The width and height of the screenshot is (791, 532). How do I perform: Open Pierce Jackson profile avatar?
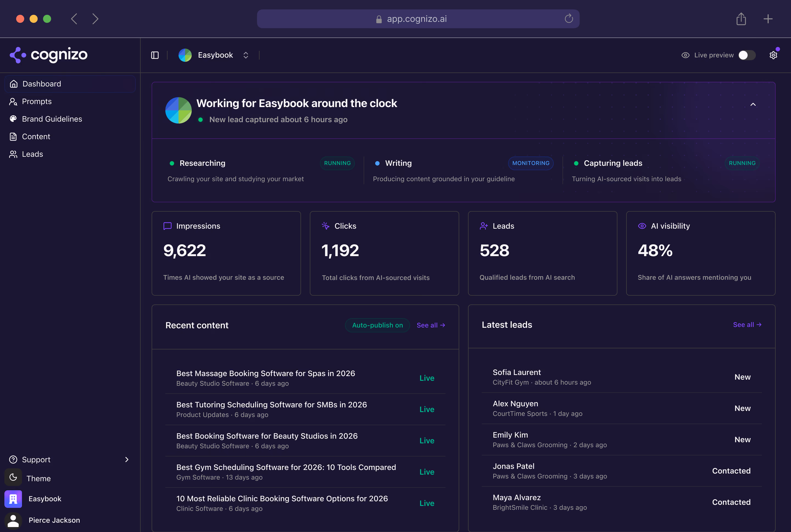tap(13, 521)
